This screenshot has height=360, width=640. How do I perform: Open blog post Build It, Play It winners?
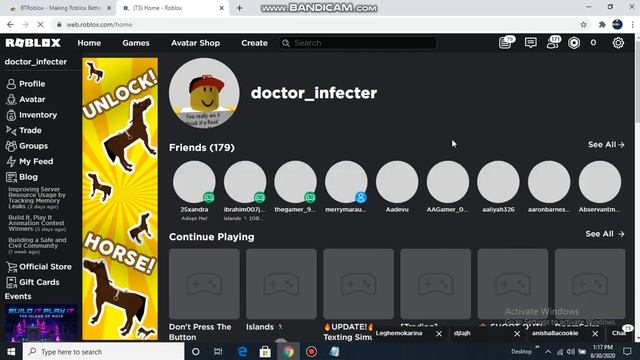pos(37,223)
